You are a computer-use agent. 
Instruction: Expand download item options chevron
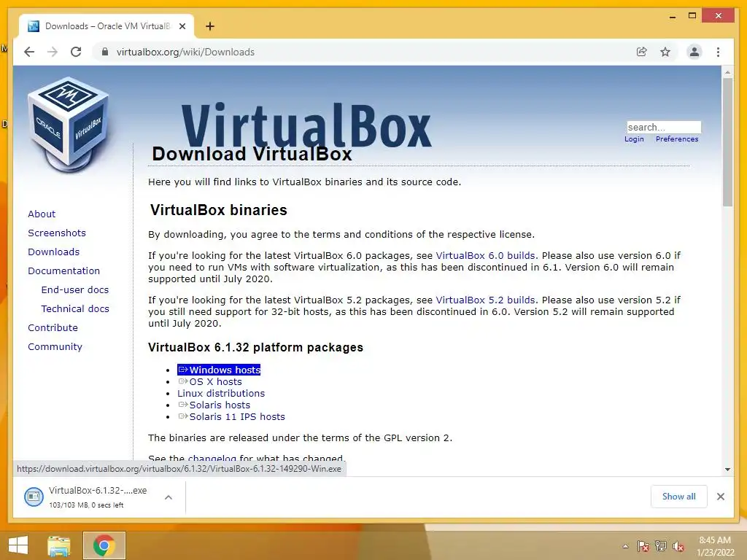(169, 497)
